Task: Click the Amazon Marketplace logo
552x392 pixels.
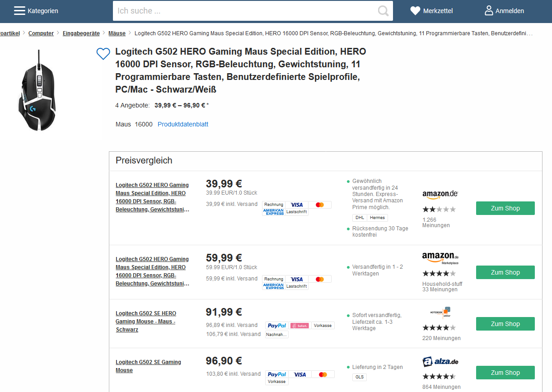Action: point(440,258)
